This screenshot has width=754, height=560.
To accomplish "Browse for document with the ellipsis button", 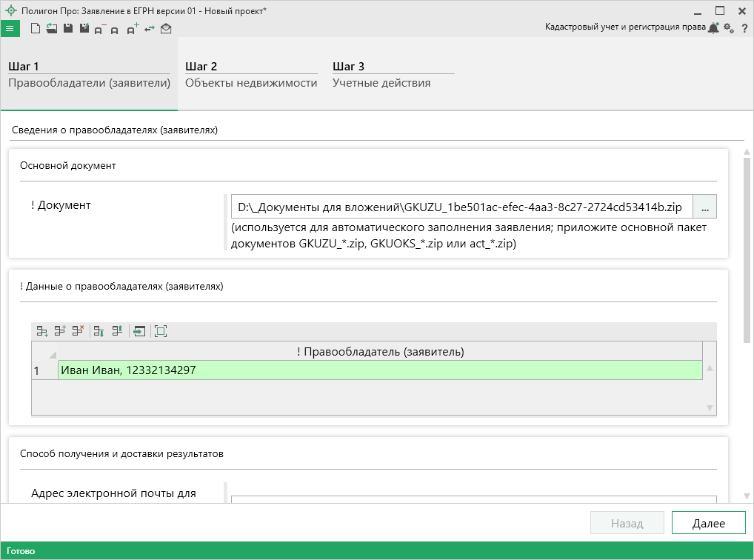I will [704, 206].
